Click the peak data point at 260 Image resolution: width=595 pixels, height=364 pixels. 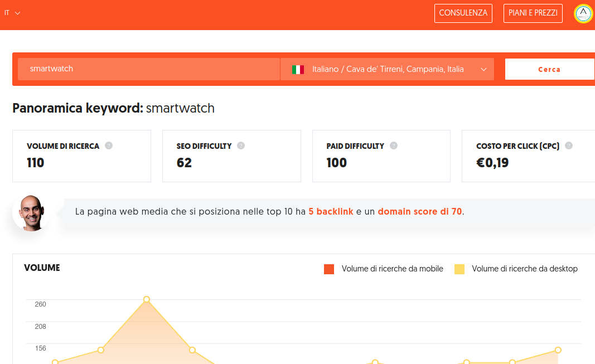147,299
